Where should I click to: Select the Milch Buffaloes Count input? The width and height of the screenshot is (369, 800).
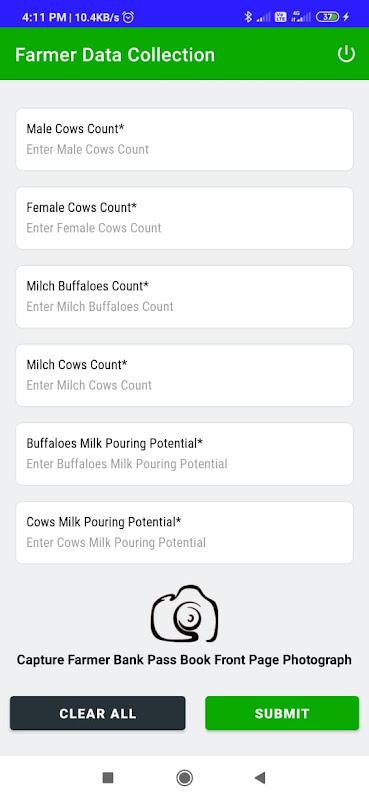(184, 296)
